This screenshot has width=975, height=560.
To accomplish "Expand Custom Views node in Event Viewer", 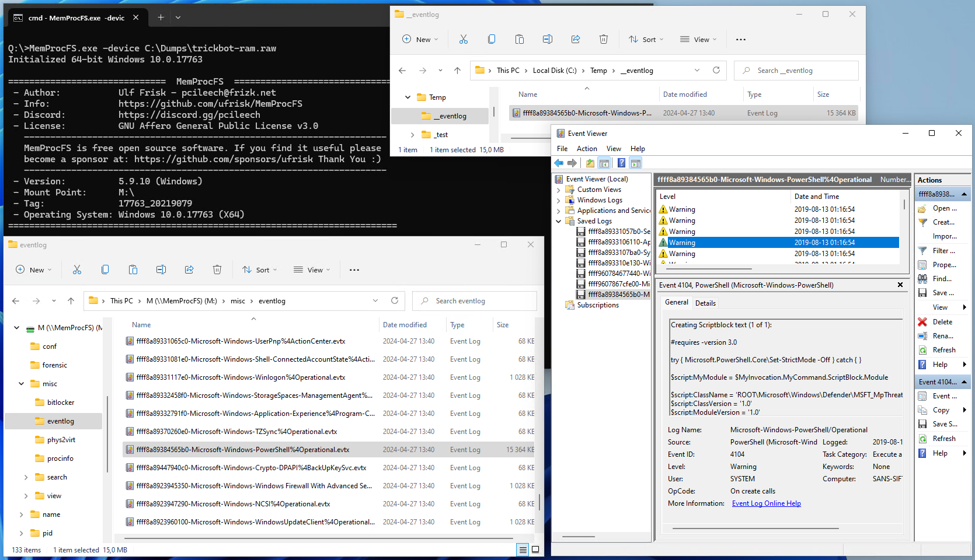I will (x=559, y=190).
